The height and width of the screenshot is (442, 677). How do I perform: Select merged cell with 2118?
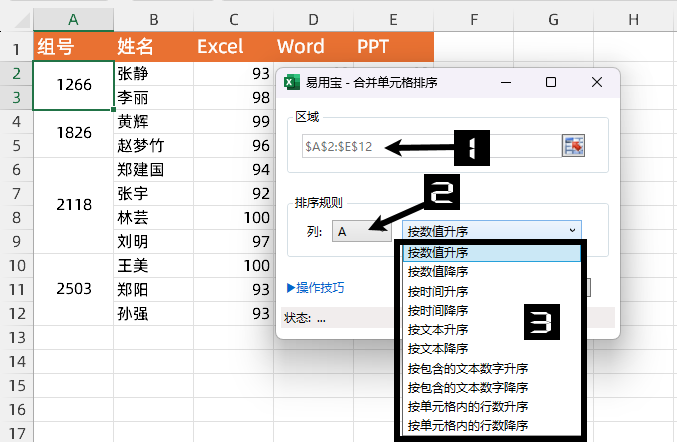(73, 205)
